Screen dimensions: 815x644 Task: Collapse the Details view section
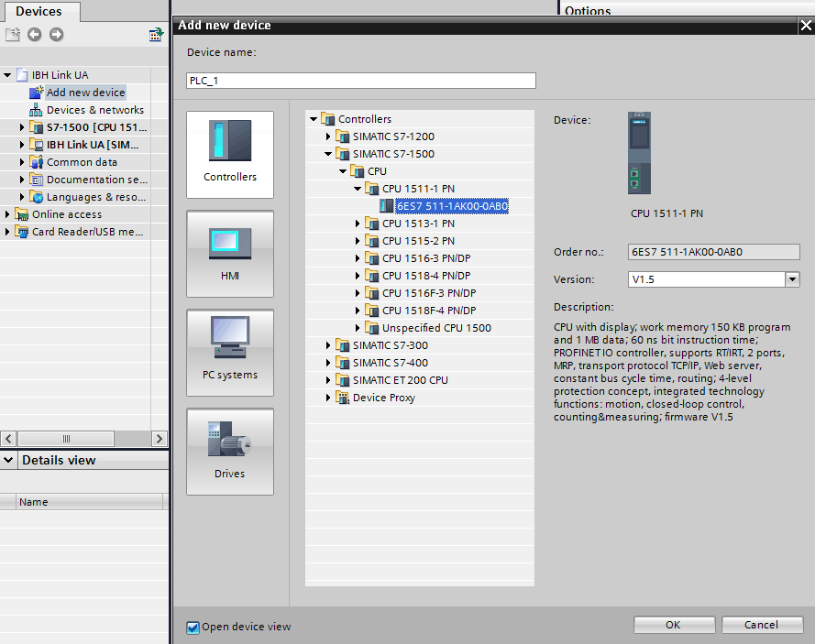[x=9, y=460]
